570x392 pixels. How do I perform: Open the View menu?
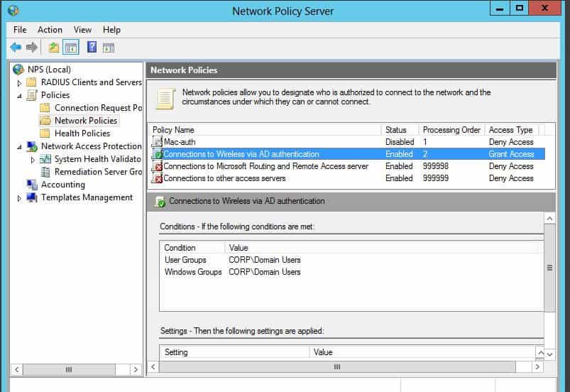pos(82,30)
